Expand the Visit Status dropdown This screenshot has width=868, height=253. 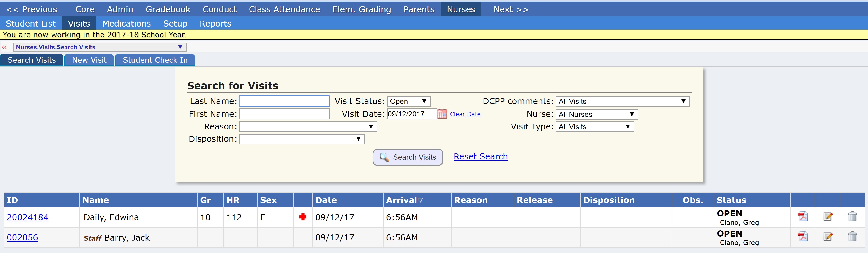(408, 101)
